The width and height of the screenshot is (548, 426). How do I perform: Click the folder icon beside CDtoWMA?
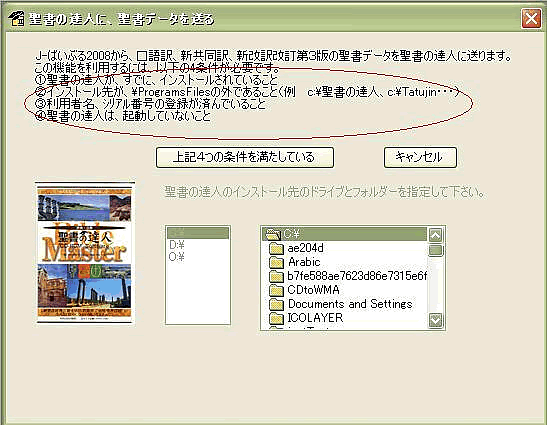[x=276, y=290]
